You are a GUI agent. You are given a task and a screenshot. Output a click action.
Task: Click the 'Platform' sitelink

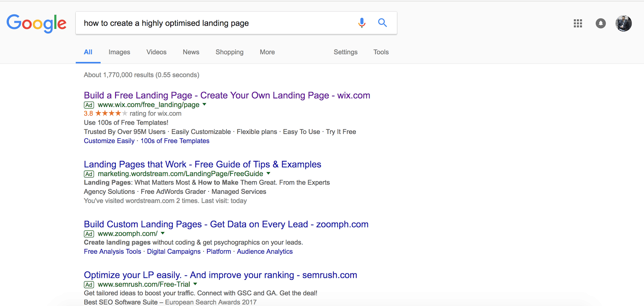pos(219,251)
